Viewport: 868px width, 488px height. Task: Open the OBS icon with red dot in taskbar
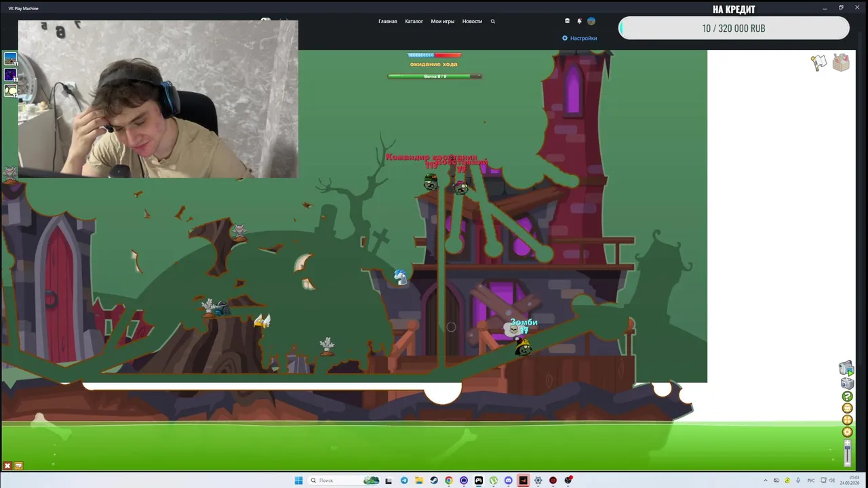568,480
